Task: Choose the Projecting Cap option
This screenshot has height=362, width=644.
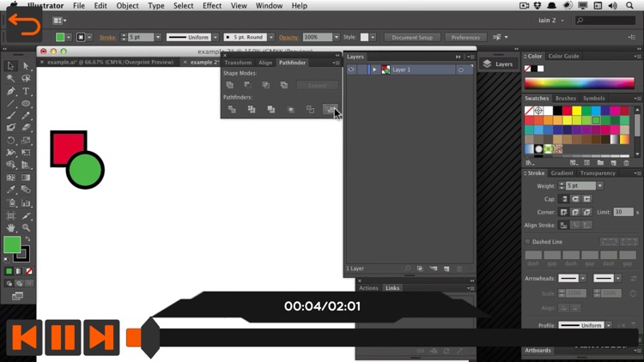Action: coord(587,199)
